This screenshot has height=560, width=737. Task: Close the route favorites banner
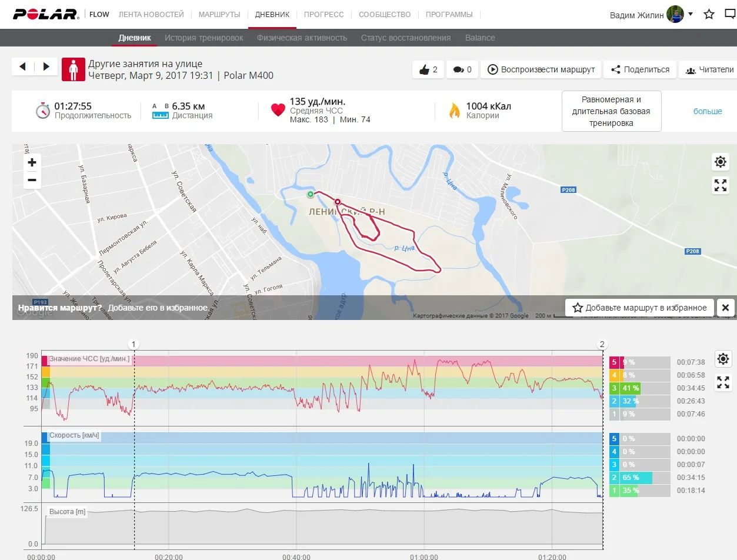(725, 308)
